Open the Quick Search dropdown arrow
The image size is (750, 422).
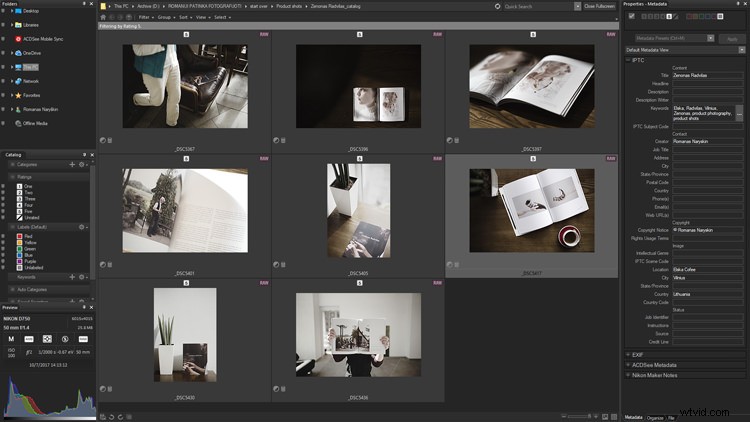577,6
